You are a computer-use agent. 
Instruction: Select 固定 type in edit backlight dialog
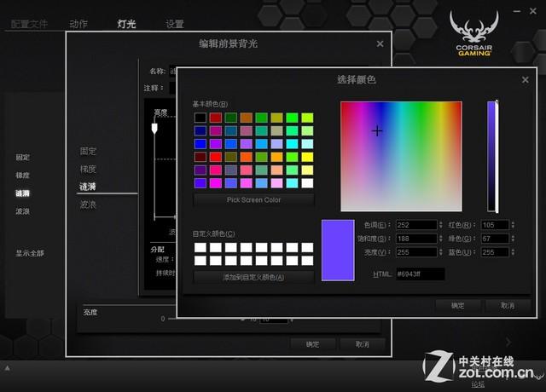[88, 151]
